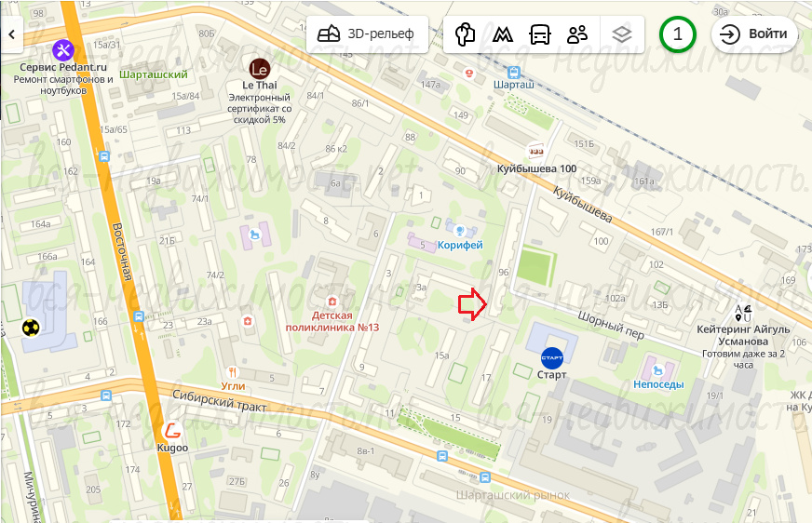
Task: Click the green circled number 1 indicator
Action: (x=677, y=34)
